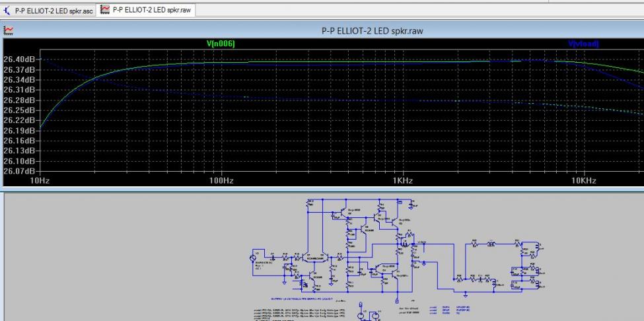Click the waveform icon on the .raw tab
Screen dimensions: 644x321
tap(104, 10)
